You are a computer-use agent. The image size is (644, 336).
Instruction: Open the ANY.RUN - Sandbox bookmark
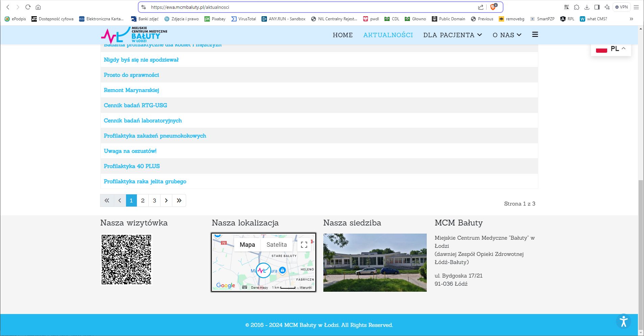(x=283, y=19)
